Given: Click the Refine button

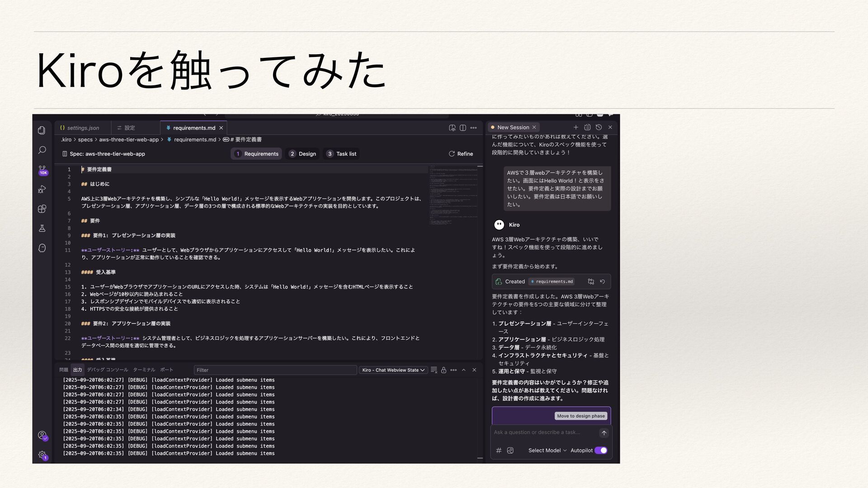Looking at the screenshot, I should [461, 154].
